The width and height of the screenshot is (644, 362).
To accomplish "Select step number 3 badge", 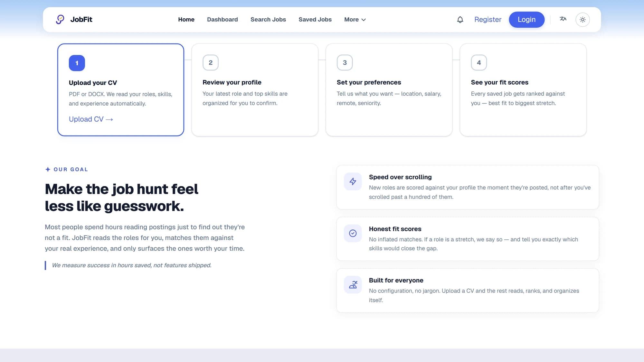I will 345,62.
